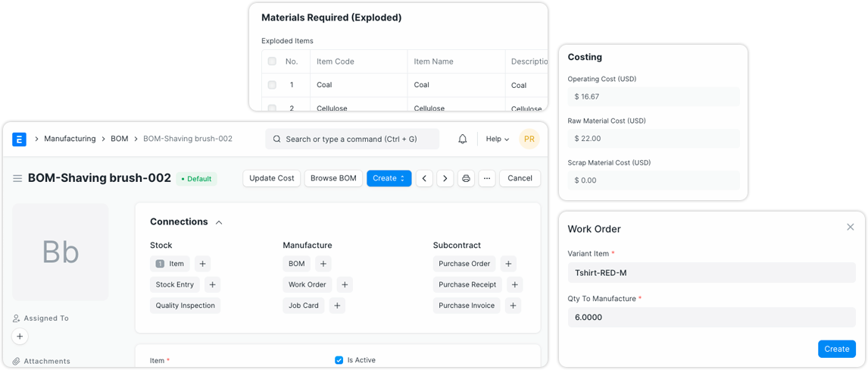The image size is (868, 370).
Task: Go to previous document arrow
Action: (425, 178)
